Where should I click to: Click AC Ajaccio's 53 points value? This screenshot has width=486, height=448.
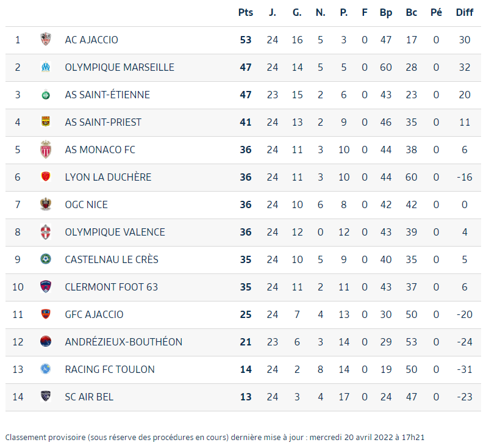coord(246,40)
